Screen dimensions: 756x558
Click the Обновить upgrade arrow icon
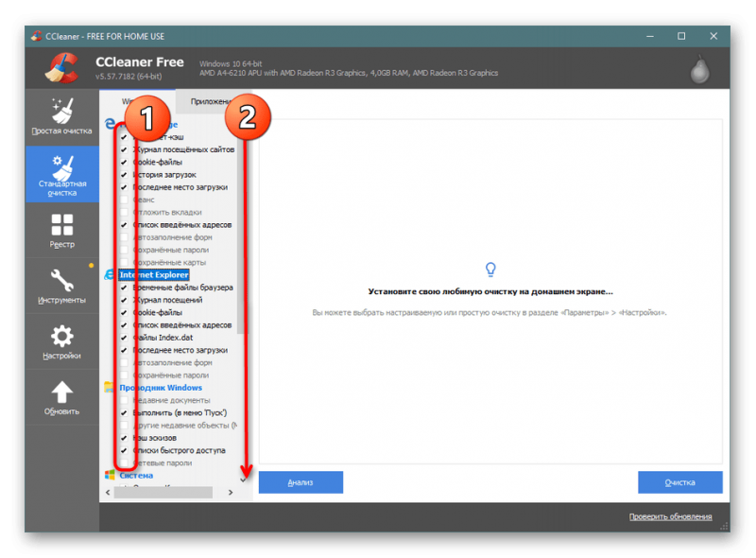(61, 392)
